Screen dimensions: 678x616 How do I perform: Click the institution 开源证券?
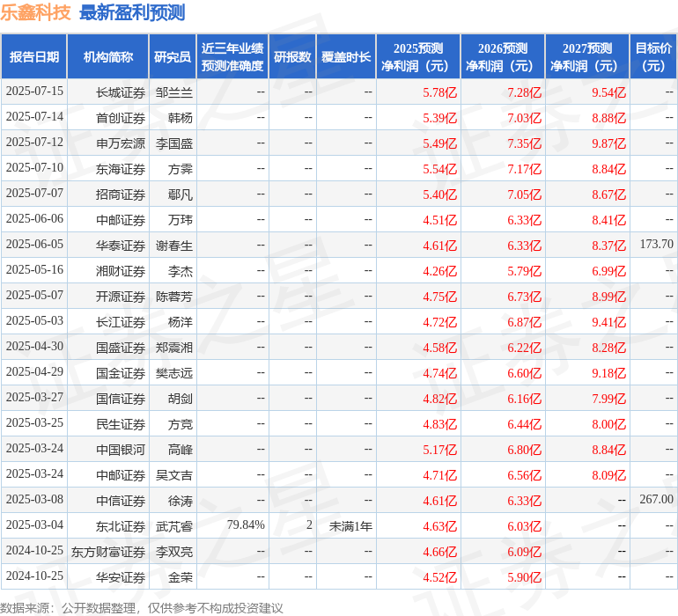(x=121, y=297)
